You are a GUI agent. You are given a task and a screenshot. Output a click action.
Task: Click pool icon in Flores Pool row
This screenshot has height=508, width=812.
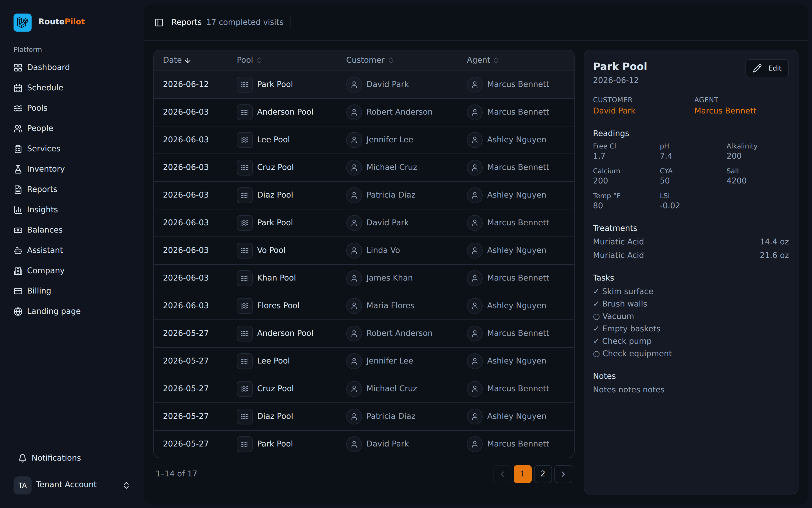coord(245,306)
